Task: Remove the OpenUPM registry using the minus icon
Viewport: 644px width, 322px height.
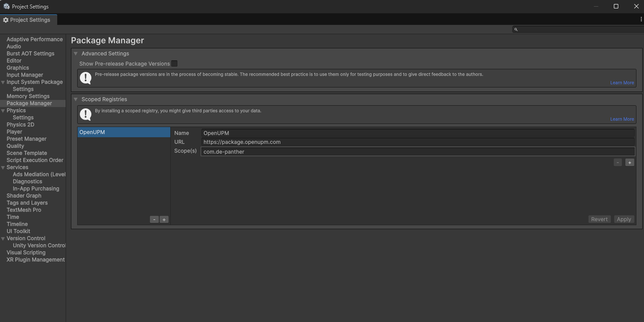Action: pos(154,219)
